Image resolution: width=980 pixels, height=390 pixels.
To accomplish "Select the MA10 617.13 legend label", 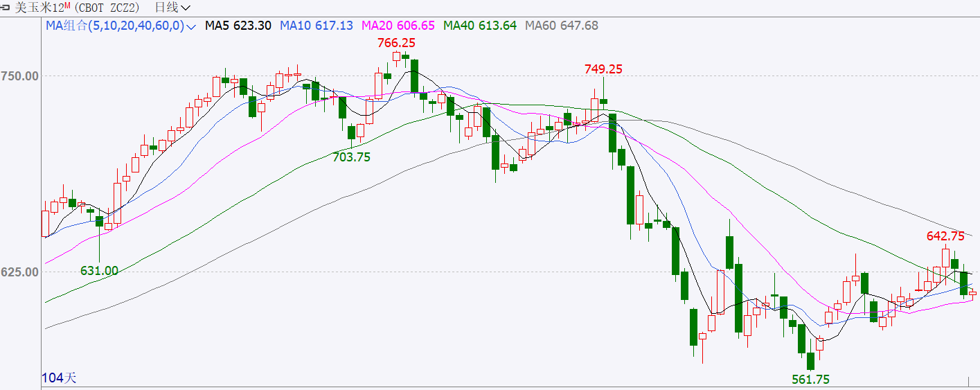I will 317,26.
